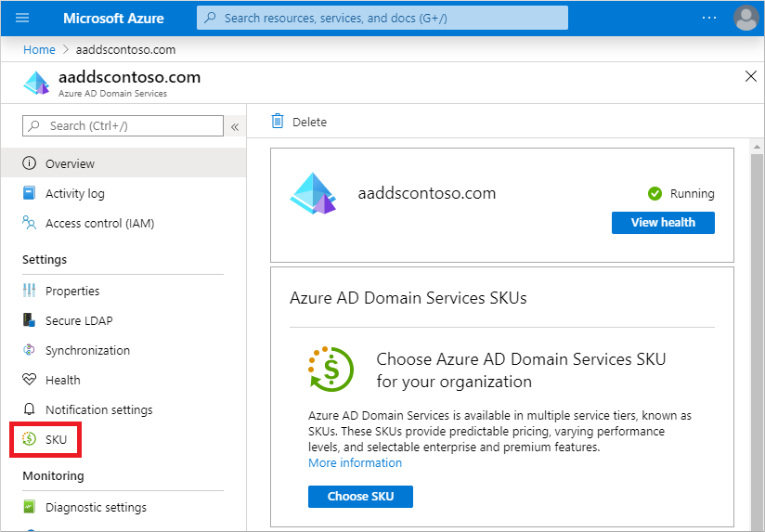Click the Delete trash icon

tap(278, 122)
